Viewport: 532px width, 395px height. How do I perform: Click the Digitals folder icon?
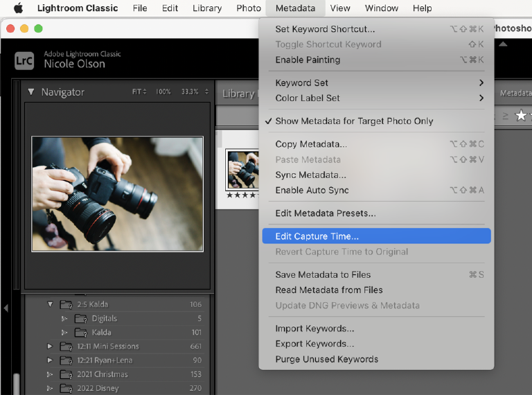(x=81, y=319)
